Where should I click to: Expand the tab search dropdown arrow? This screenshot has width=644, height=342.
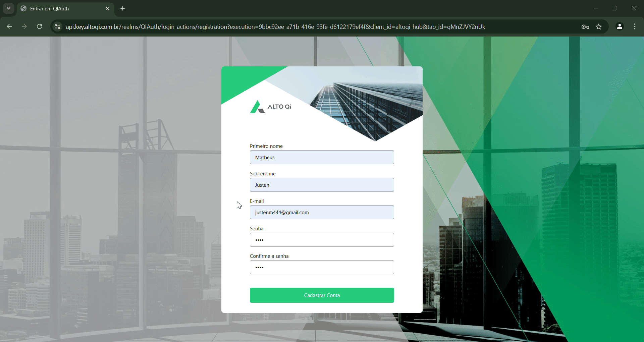[x=8, y=8]
